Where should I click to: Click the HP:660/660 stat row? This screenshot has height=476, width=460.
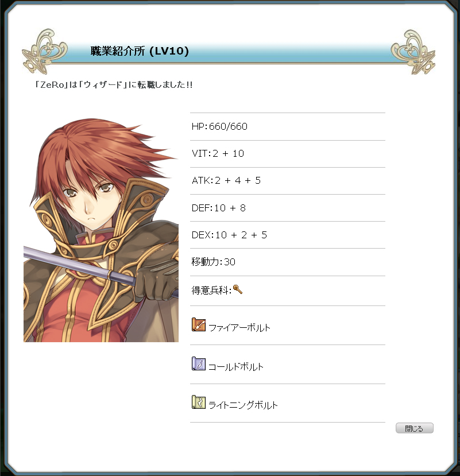tap(288, 126)
